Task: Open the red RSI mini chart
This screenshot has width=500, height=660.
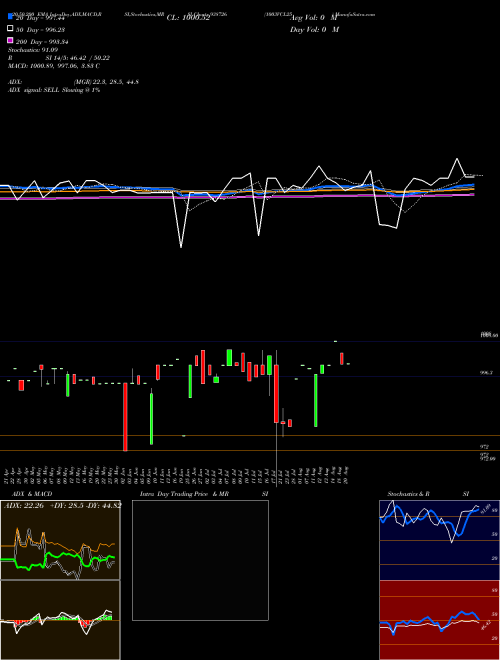Action: pos(439,620)
